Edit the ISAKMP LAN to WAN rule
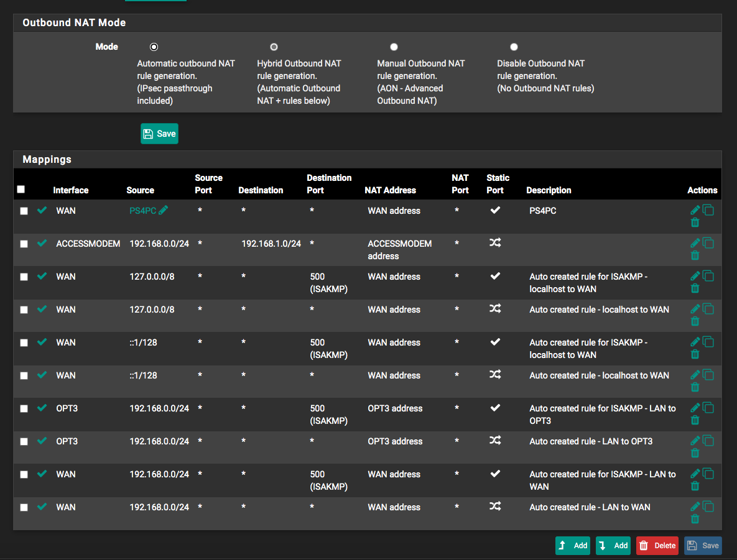The image size is (737, 560). pyautogui.click(x=695, y=473)
